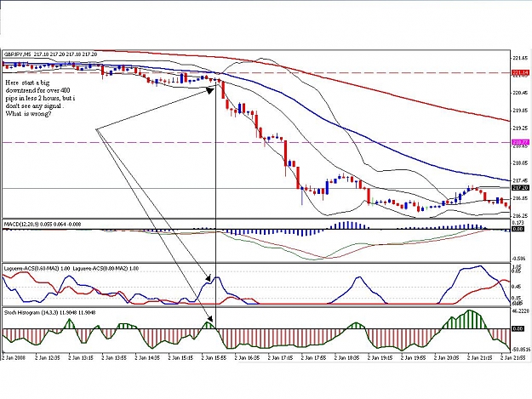Click the 2 Jan 17:55 time axis label

tap(313, 357)
